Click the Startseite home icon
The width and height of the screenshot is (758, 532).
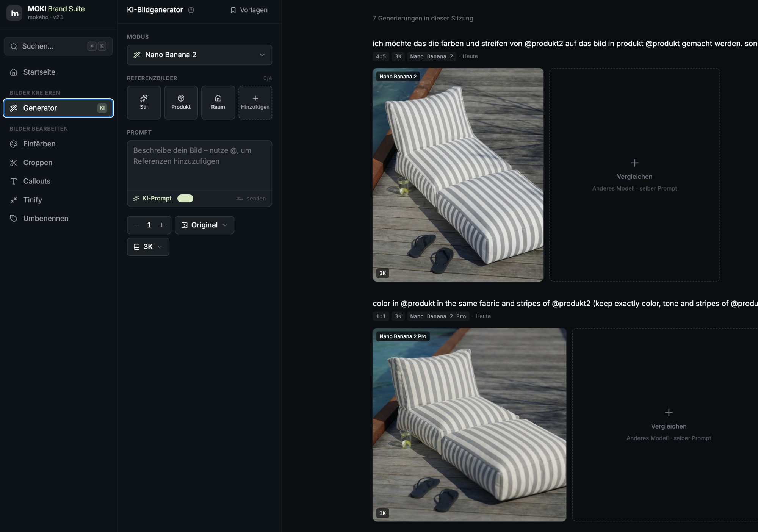14,72
